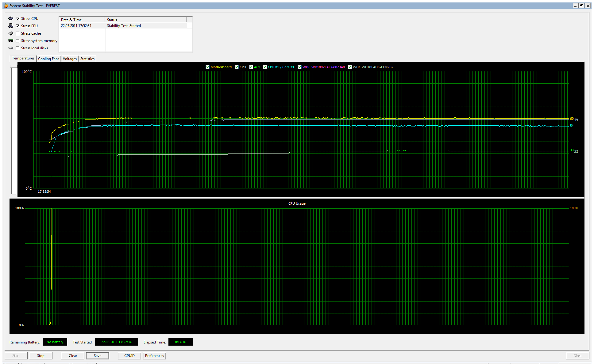
Task: Enable the Stress cache checkbox
Action: (x=17, y=33)
